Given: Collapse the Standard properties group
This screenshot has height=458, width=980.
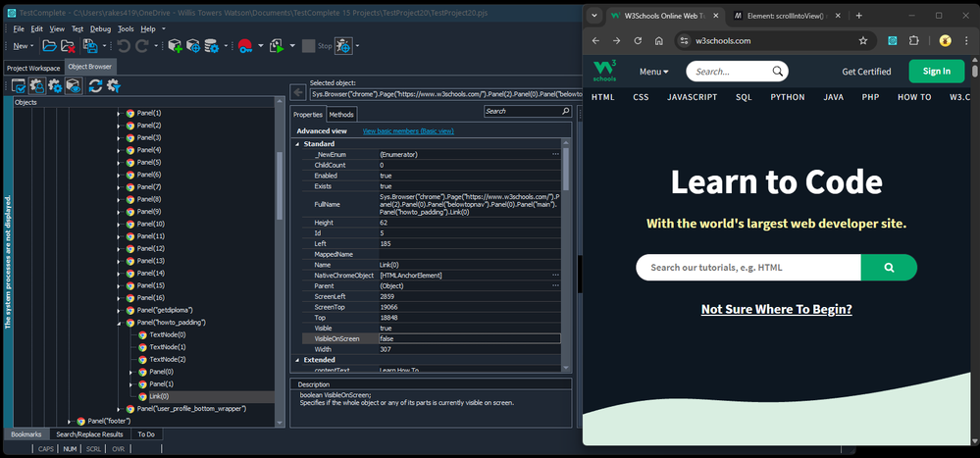Looking at the screenshot, I should tap(298, 144).
